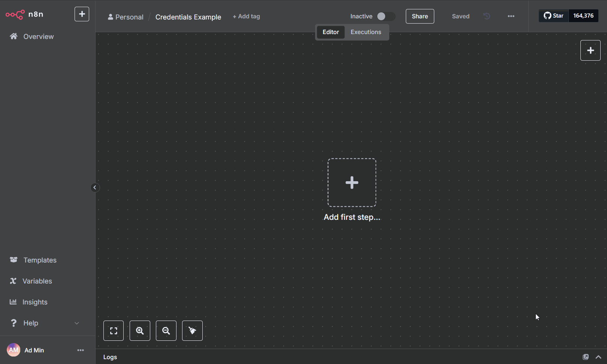The height and width of the screenshot is (364, 607).
Task: Open workflow history icon
Action: (x=486, y=16)
